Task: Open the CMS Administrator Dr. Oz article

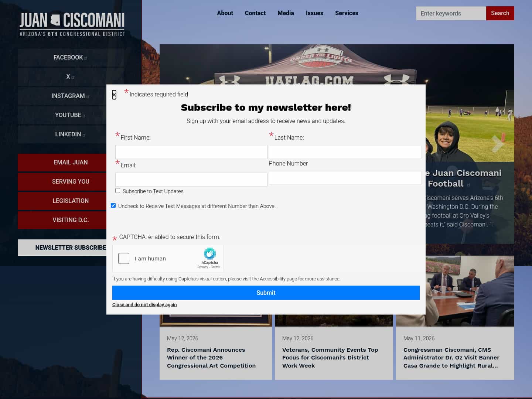Action: pos(451,358)
